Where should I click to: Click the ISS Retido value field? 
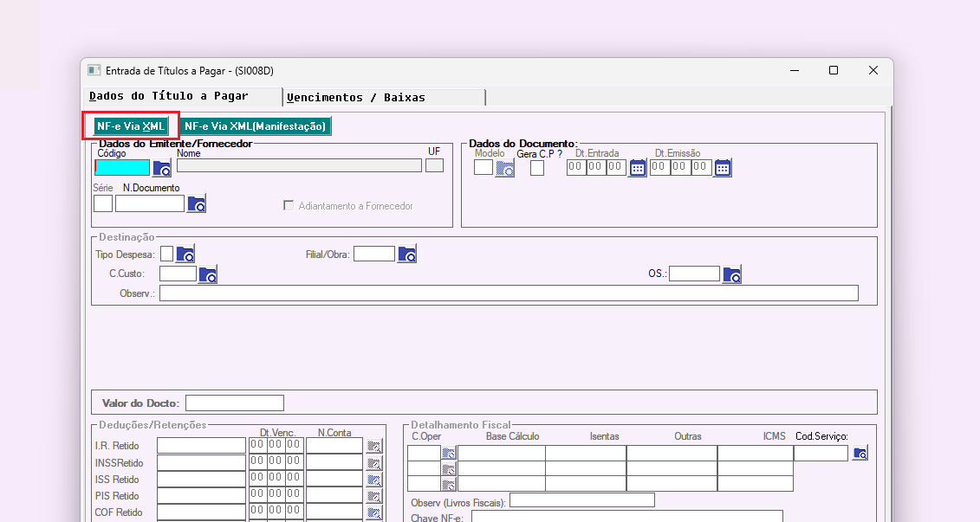(201, 479)
